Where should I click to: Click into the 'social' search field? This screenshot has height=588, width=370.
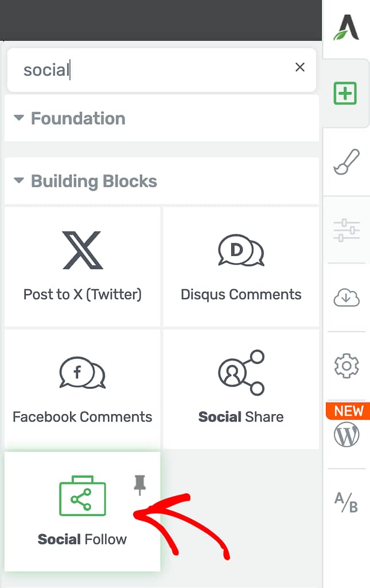[x=161, y=69]
